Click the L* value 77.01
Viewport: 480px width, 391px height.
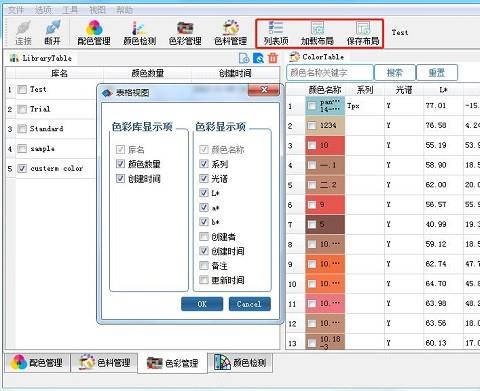pos(435,106)
